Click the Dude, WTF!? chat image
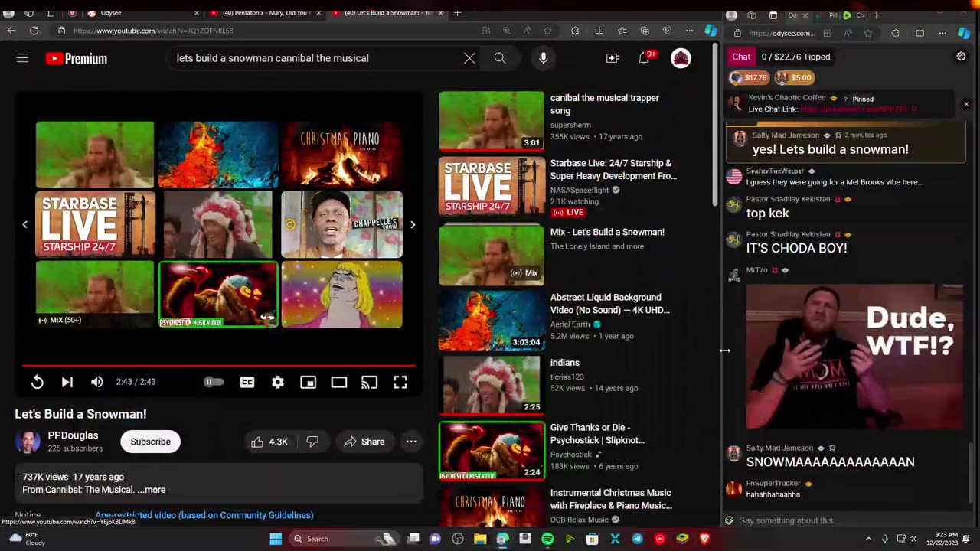The width and height of the screenshot is (980, 551). click(x=855, y=357)
